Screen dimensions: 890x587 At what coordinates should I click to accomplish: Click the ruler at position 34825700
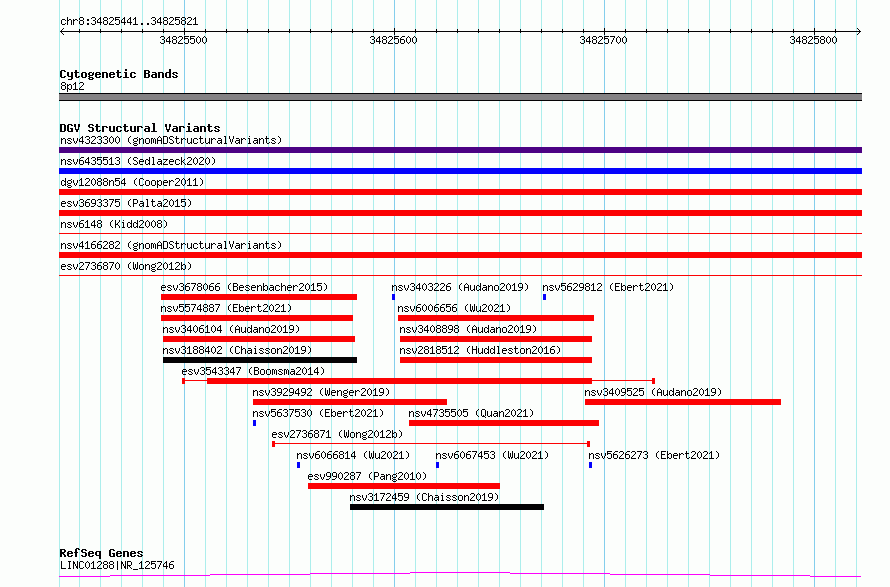(x=603, y=40)
